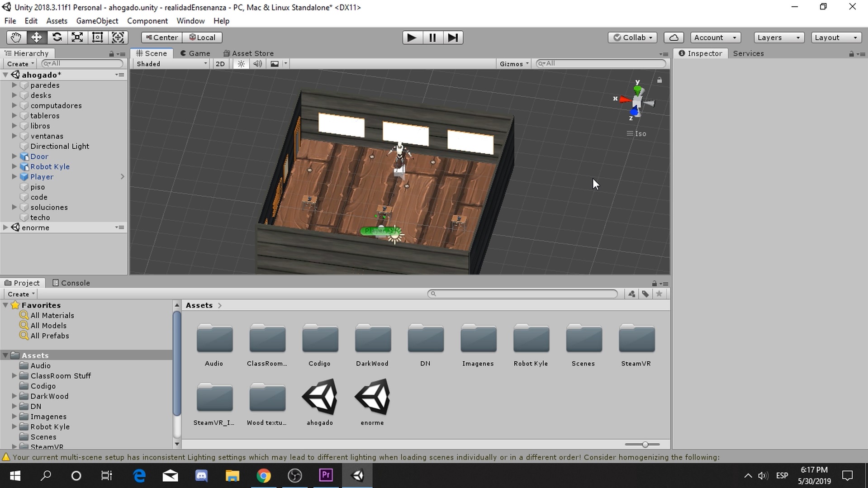Toggle pivot Center mode button
The height and width of the screenshot is (488, 868).
[x=161, y=38]
